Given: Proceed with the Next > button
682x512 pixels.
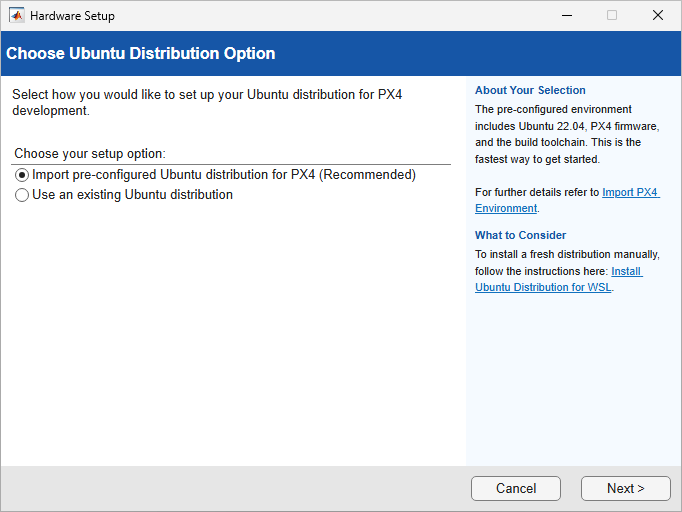Looking at the screenshot, I should coord(625,488).
